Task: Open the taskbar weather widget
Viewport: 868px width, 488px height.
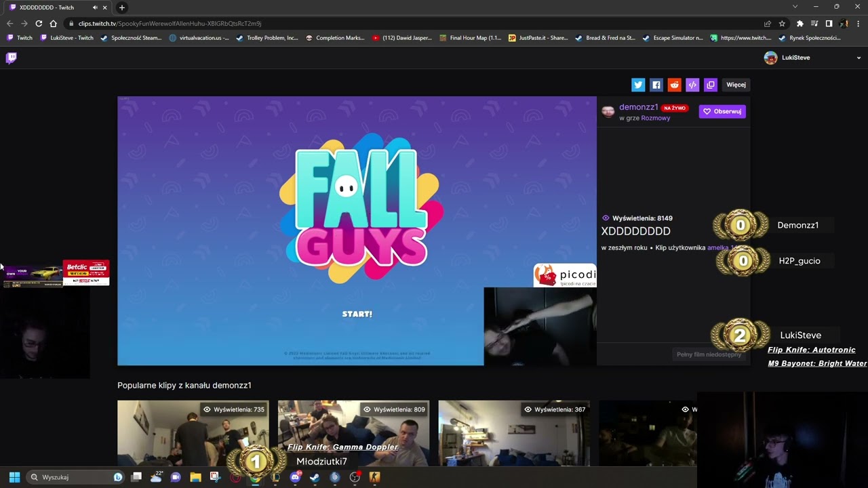Action: (157, 476)
